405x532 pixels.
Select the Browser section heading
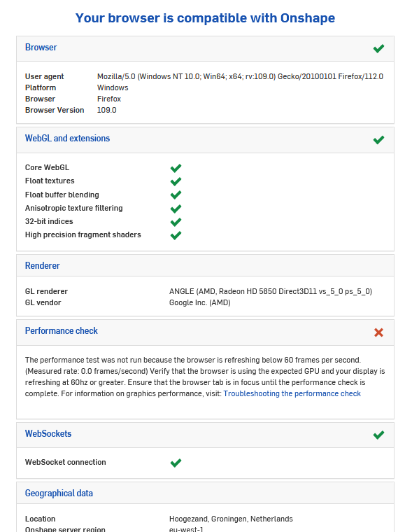(x=41, y=47)
